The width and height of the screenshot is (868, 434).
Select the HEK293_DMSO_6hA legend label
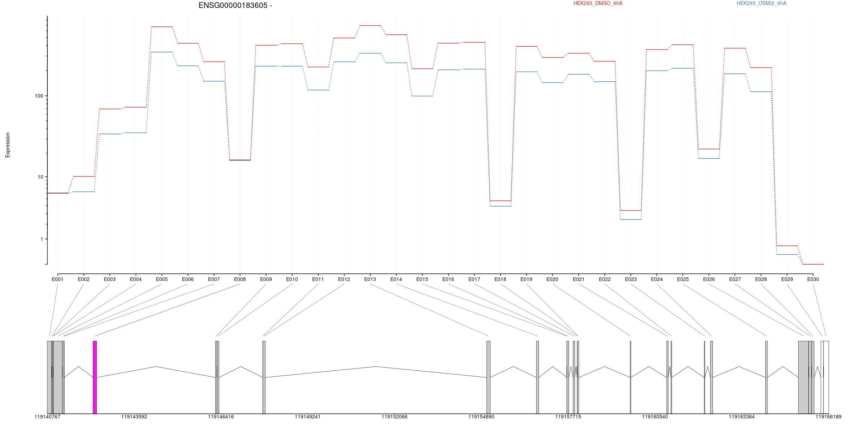(598, 3)
